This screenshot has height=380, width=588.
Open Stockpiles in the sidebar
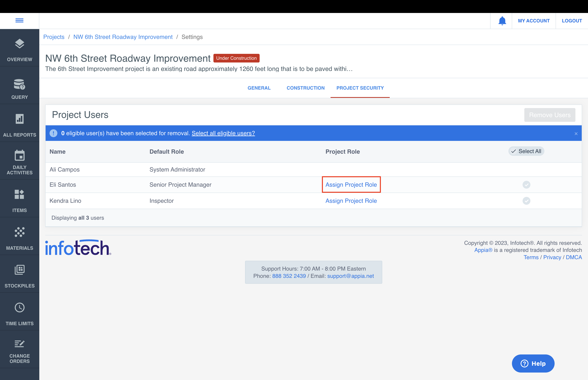(19, 270)
